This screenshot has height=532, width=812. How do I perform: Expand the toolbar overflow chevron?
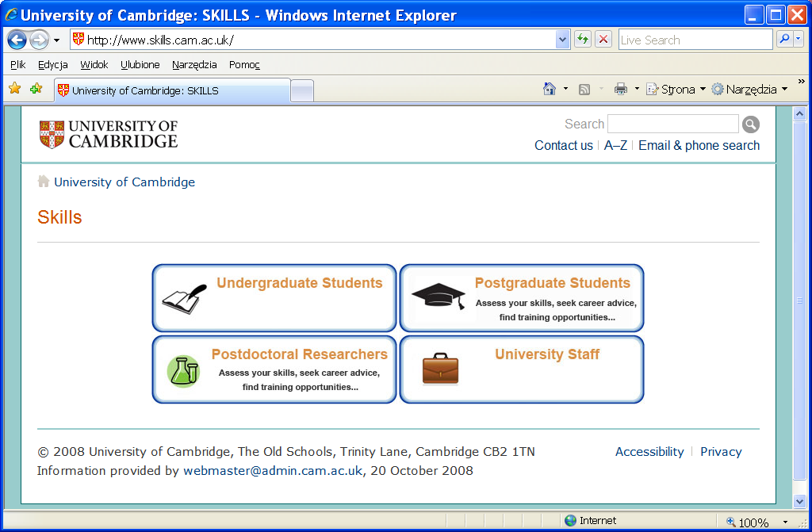pyautogui.click(x=801, y=82)
